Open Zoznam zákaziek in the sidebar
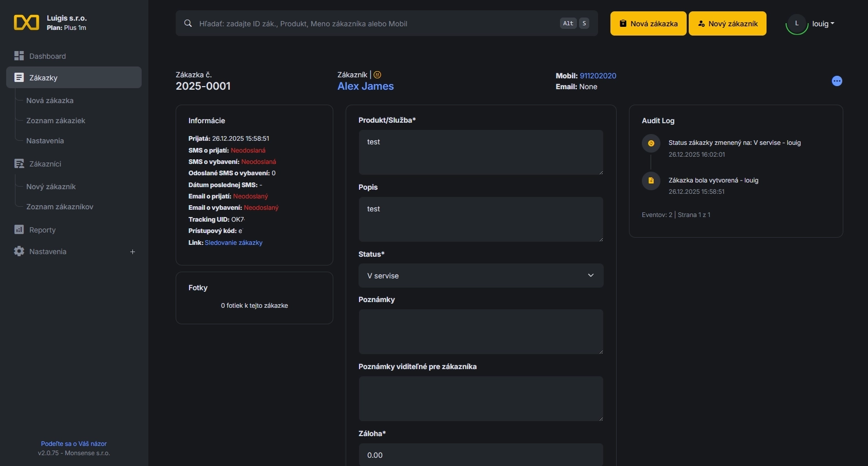The height and width of the screenshot is (466, 868). [x=56, y=121]
